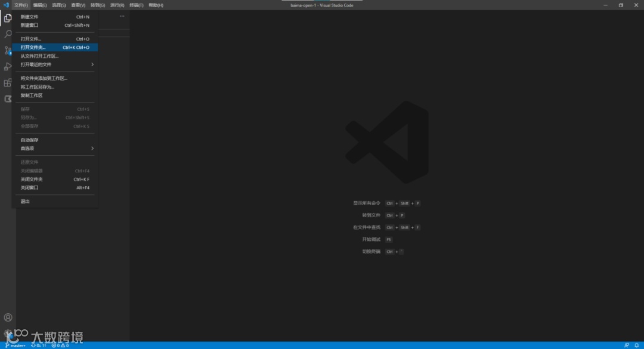
Task: Click the synchronize changes status item
Action: point(39,345)
